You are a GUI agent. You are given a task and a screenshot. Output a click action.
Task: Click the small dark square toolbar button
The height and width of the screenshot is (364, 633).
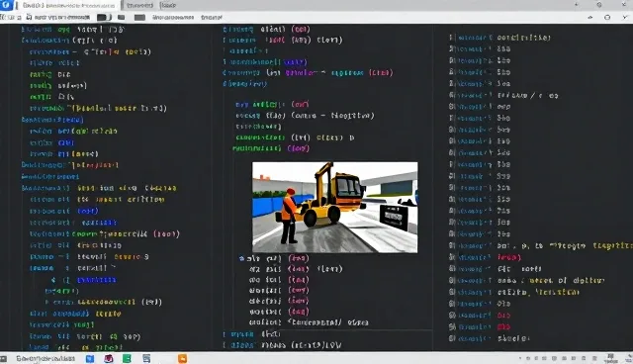[121, 18]
